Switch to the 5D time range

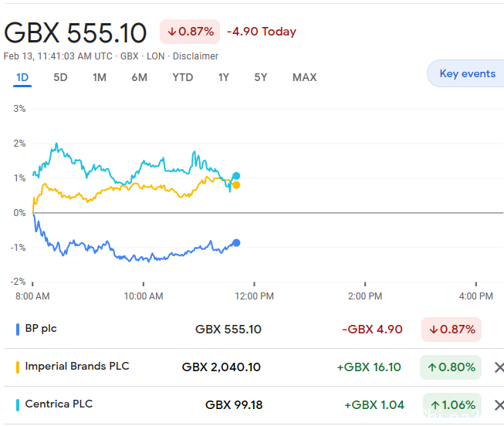coord(60,77)
